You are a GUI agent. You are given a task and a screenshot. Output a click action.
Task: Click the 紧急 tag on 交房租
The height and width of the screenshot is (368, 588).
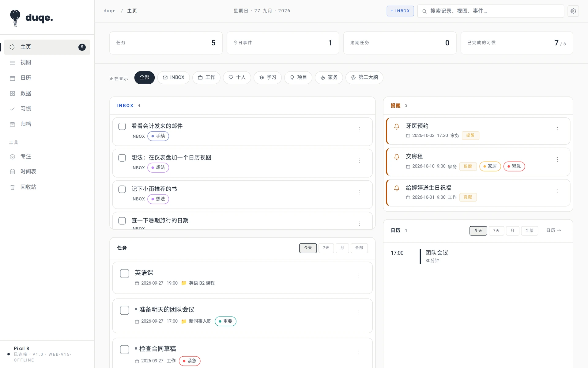tap(514, 167)
